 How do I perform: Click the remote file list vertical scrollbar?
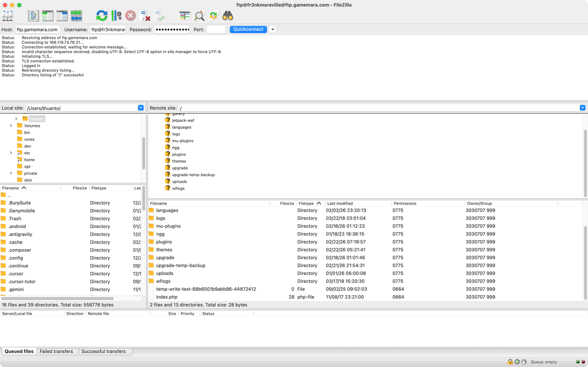click(585, 262)
